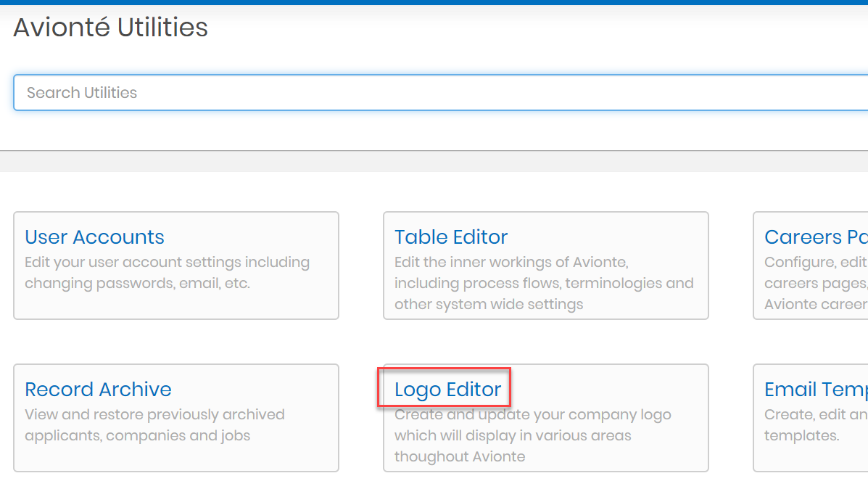This screenshot has width=868, height=489.
Task: Click the blue bar at top of page
Action: point(434,2)
